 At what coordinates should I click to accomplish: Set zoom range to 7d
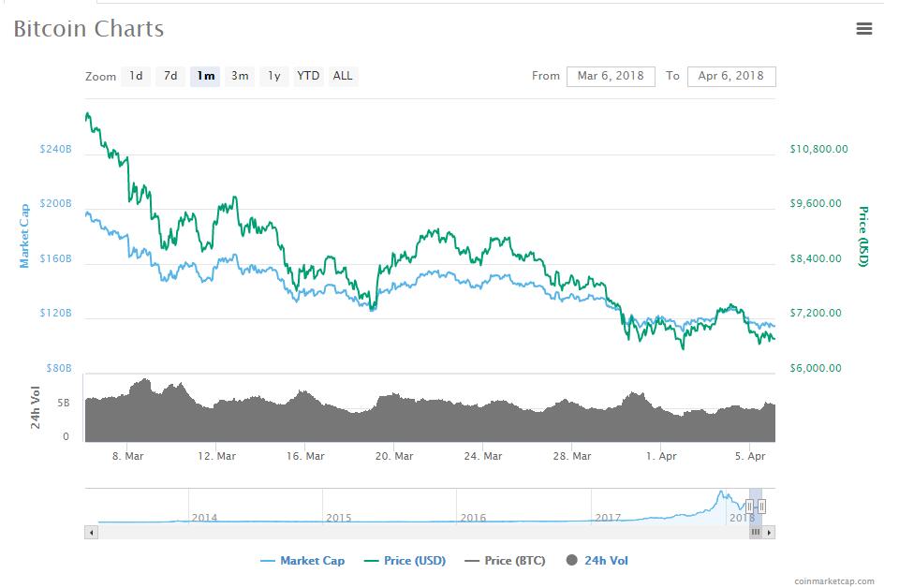pos(170,76)
